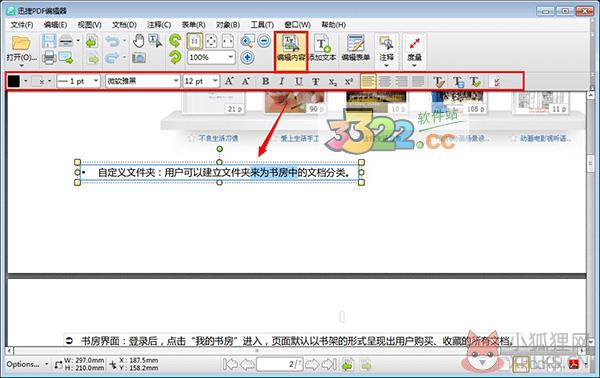The height and width of the screenshot is (378, 600).
Task: Go to the previous page
Action: tap(247, 364)
